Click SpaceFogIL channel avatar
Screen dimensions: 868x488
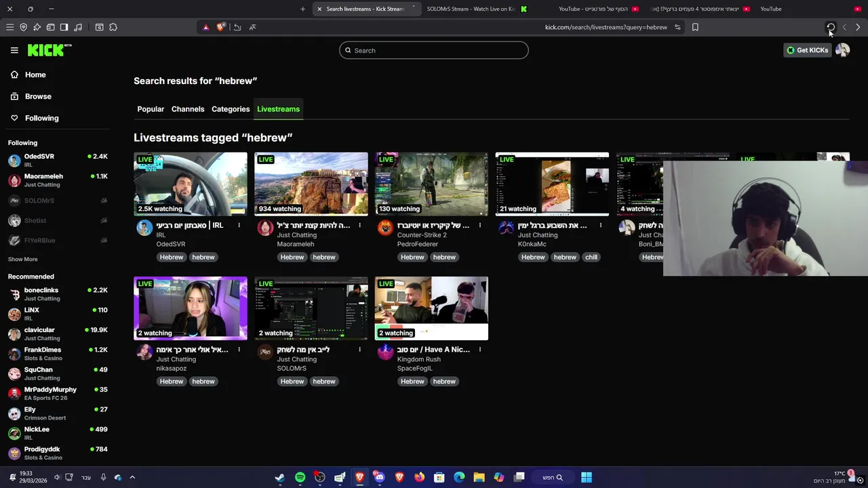pos(385,352)
